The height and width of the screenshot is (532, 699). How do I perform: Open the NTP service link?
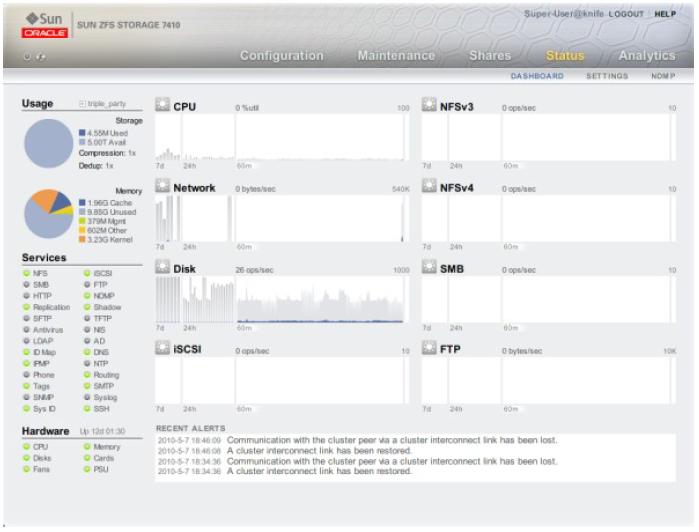101,364
